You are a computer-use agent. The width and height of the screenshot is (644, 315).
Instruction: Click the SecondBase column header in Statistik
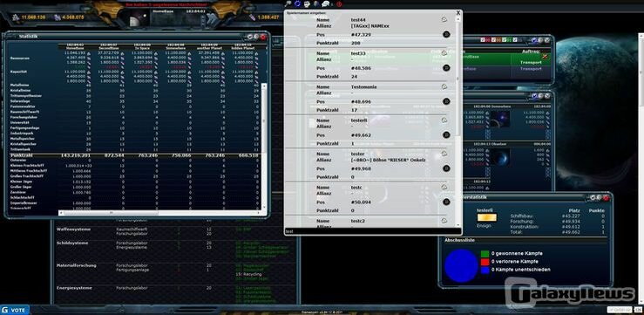(x=108, y=45)
